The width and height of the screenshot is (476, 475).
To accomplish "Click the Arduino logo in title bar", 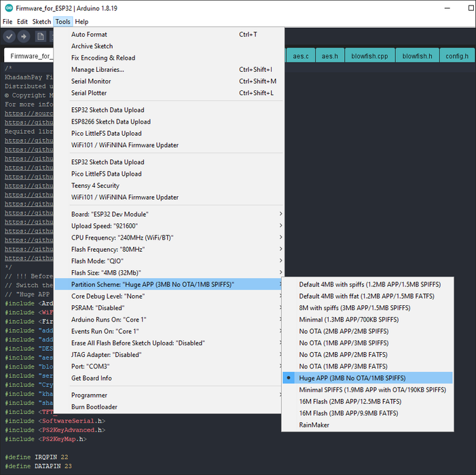I will click(x=9, y=8).
